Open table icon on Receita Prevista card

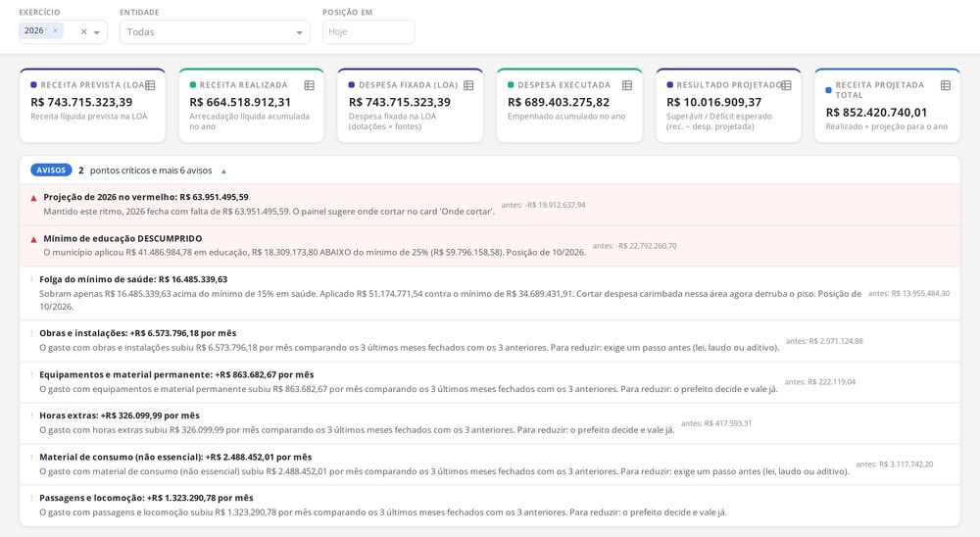point(150,85)
